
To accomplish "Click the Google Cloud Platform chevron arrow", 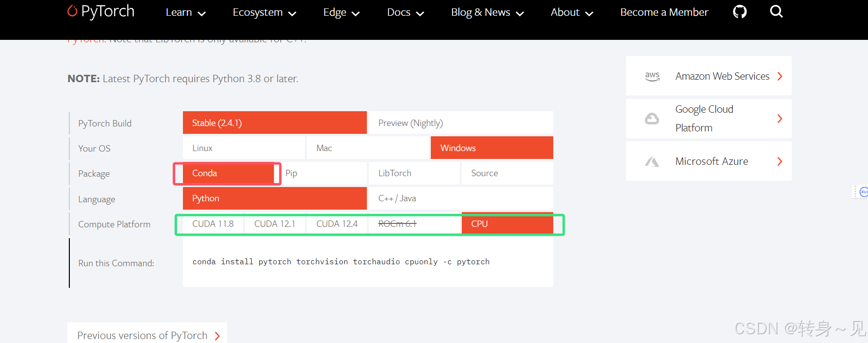I will (779, 119).
